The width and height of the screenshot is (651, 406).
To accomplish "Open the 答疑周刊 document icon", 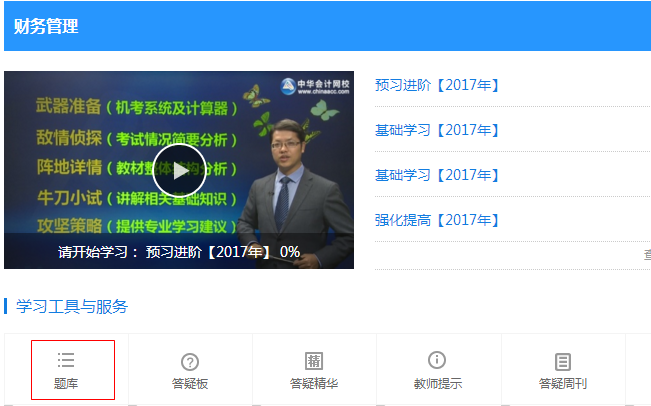I will (563, 362).
